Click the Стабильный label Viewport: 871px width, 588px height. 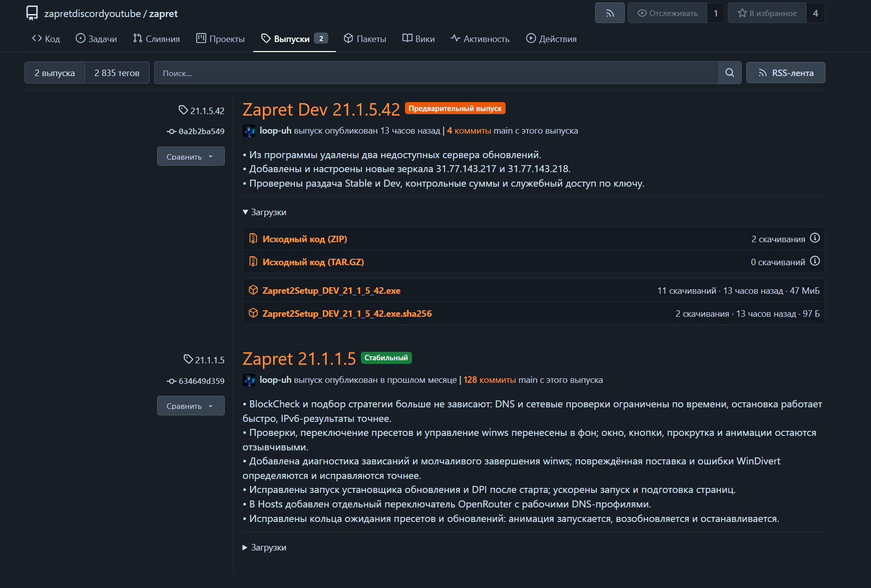[386, 358]
